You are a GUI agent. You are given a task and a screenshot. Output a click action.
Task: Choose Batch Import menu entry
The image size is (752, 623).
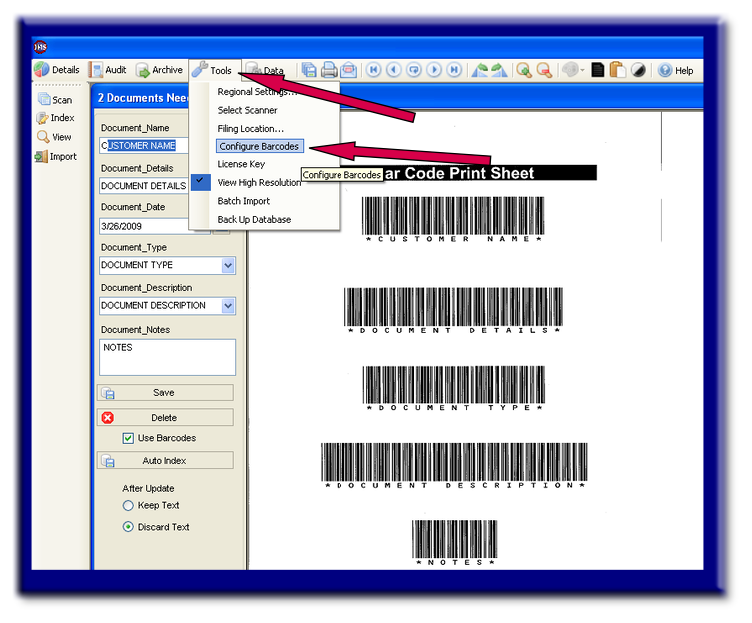point(244,200)
